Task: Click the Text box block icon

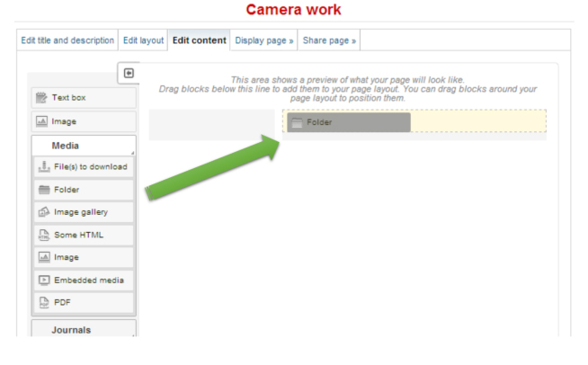Action: [x=41, y=97]
